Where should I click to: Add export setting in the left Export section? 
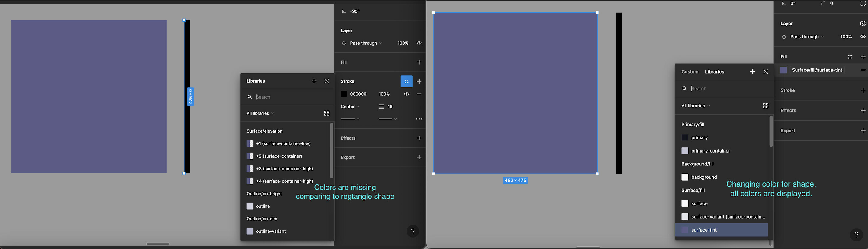[x=419, y=157]
